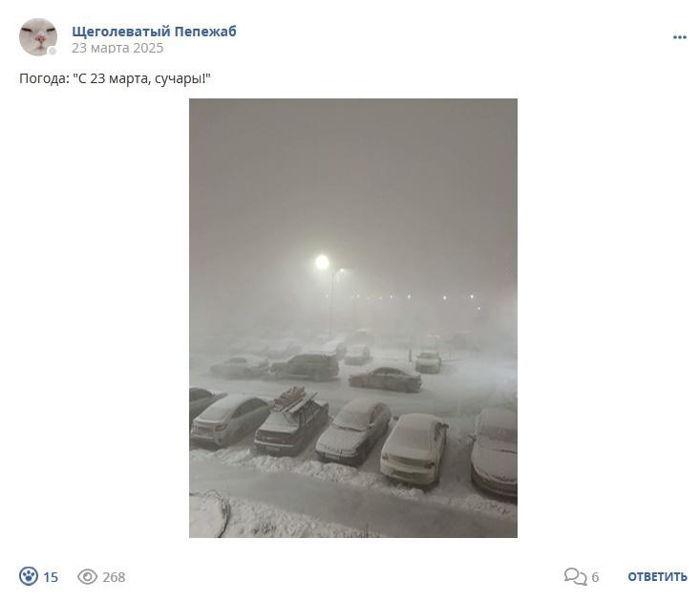Screen dimensions: 700x602
Task: Open the three-dots post options menu
Action: [x=679, y=37]
